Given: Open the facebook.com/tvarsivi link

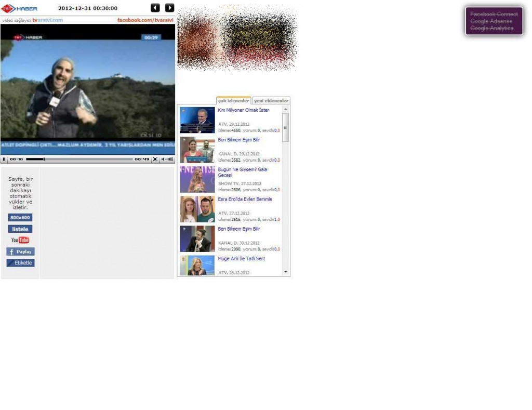Looking at the screenshot, I should click(x=145, y=20).
